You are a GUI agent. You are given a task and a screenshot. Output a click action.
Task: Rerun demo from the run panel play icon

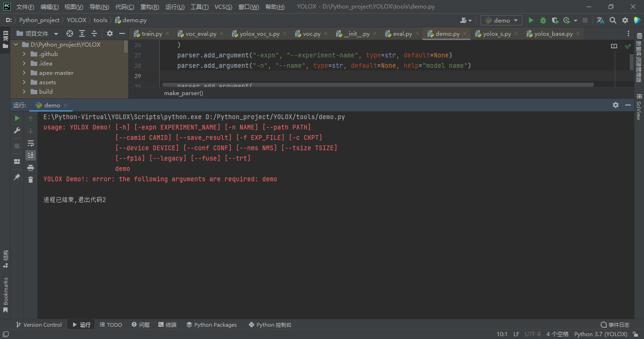17,118
